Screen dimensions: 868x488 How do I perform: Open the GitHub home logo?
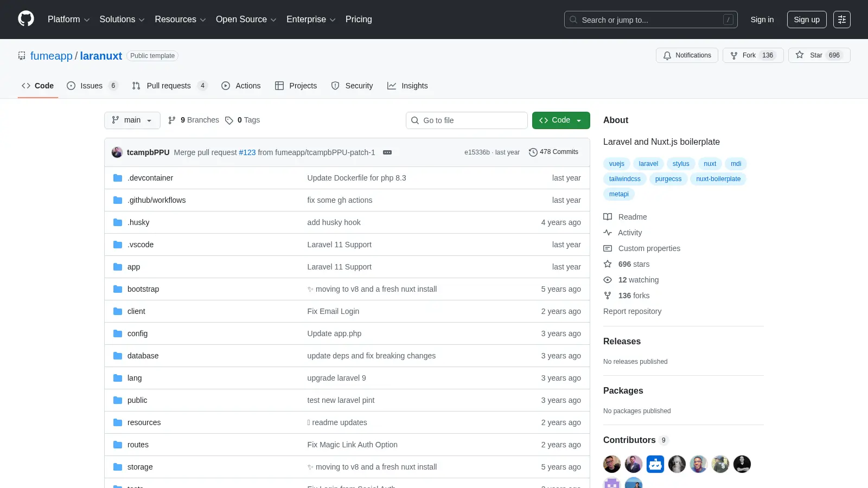(26, 19)
